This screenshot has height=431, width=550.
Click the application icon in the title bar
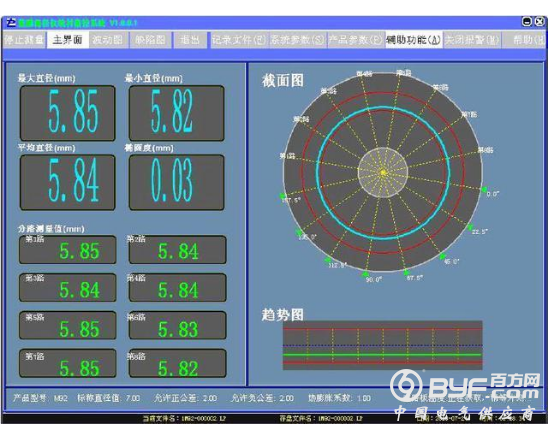[11, 22]
